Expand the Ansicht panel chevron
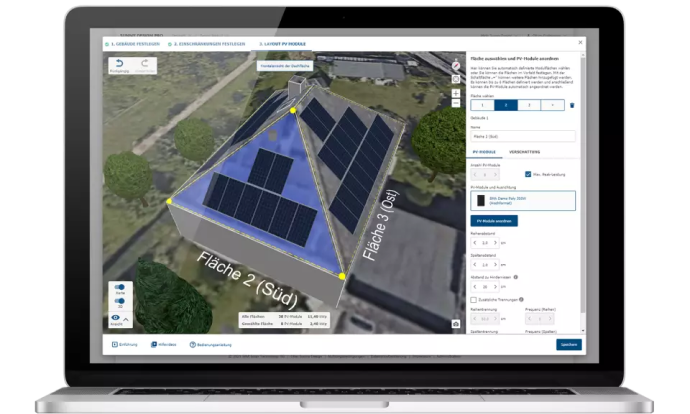Screen dimensions: 690x414 click(x=126, y=320)
